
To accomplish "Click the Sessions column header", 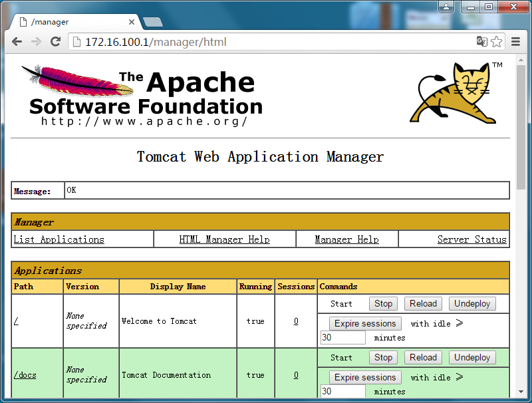I will [296, 287].
